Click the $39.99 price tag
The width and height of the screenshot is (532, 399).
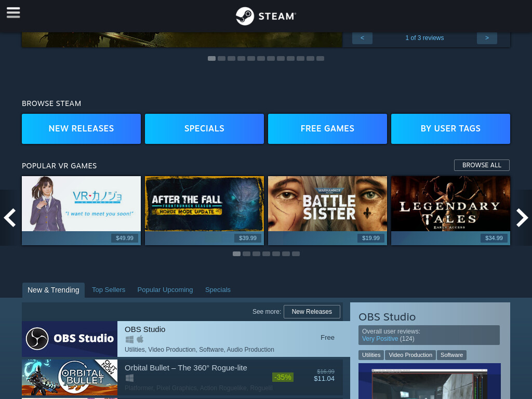point(248,238)
